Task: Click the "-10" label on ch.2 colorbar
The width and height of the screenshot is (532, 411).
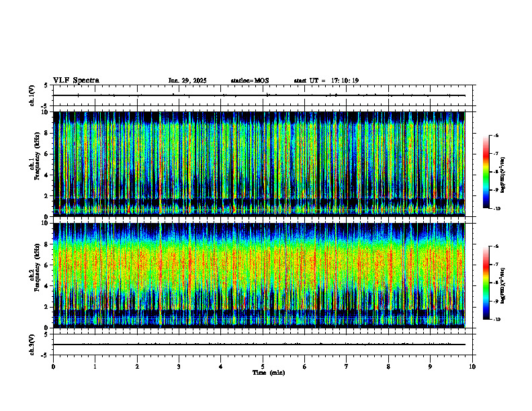Action: point(497,320)
